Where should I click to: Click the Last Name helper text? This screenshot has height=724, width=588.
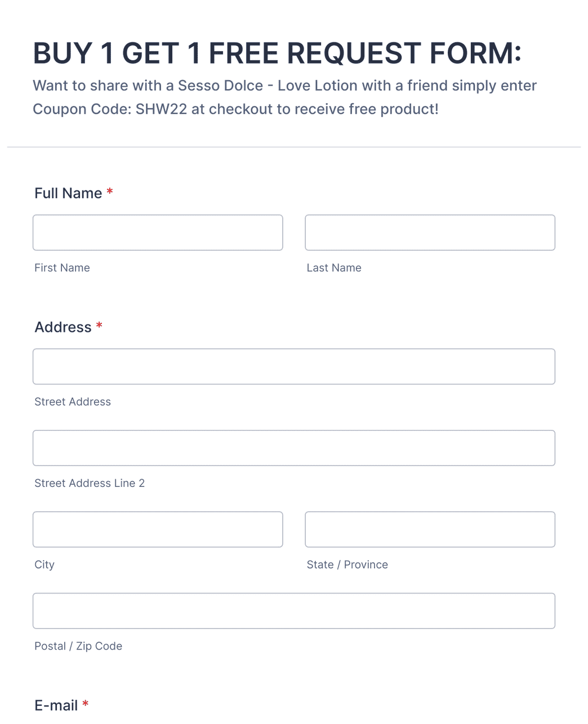coord(334,268)
